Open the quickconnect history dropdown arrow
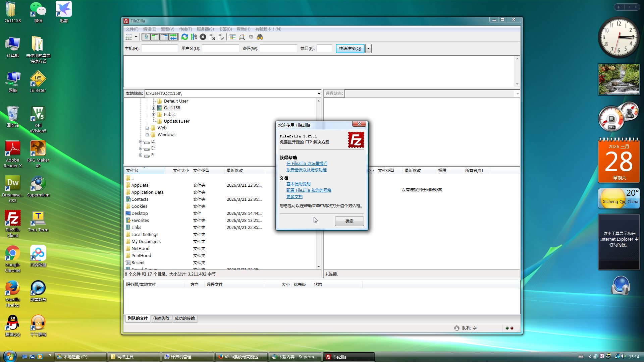This screenshot has width=644, height=362. [x=368, y=49]
